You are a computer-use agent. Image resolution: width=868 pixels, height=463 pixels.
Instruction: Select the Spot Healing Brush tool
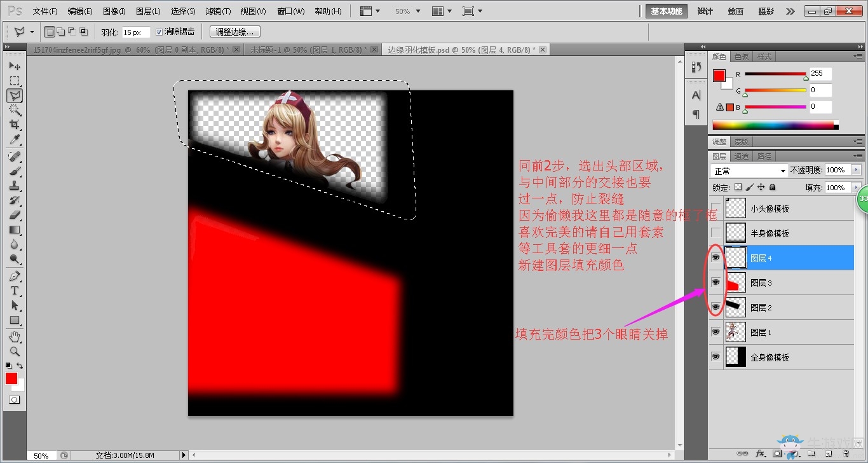[x=15, y=156]
